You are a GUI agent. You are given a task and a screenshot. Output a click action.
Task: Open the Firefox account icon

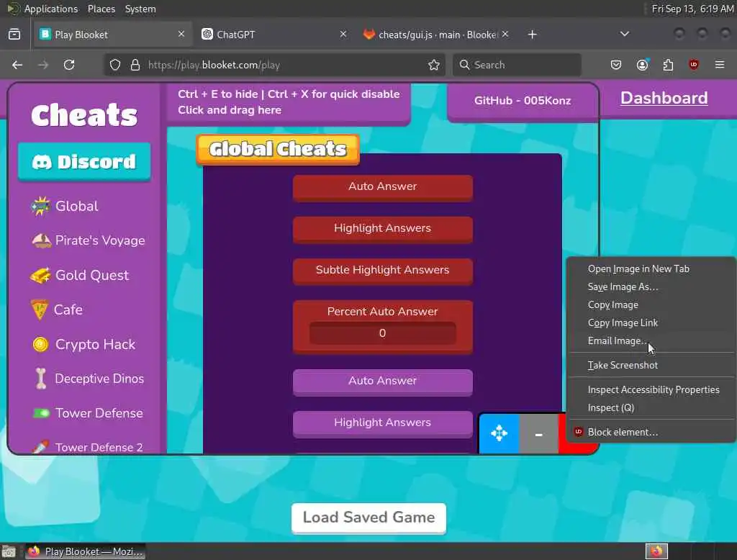(x=642, y=65)
